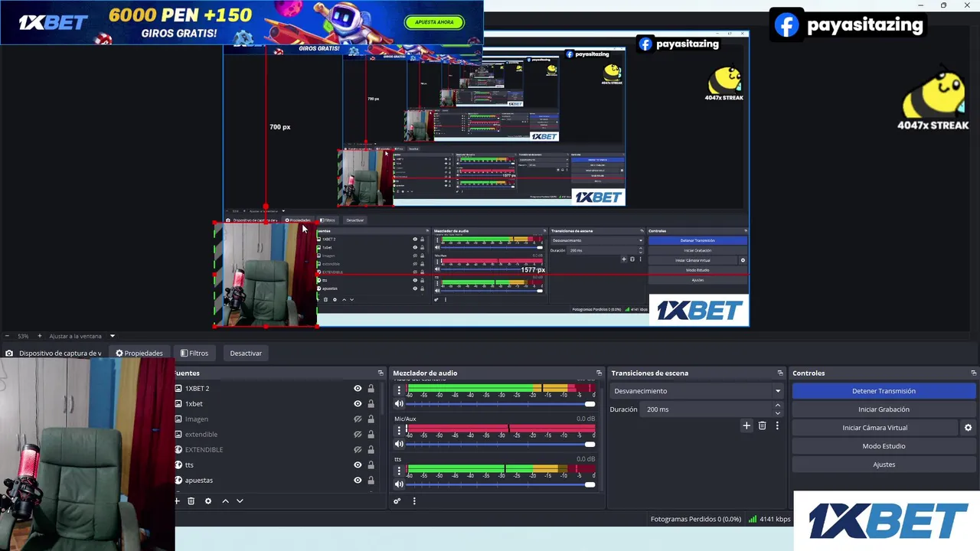This screenshot has height=551, width=980.
Task: Hide the 1XBET 2 source
Action: (358, 388)
